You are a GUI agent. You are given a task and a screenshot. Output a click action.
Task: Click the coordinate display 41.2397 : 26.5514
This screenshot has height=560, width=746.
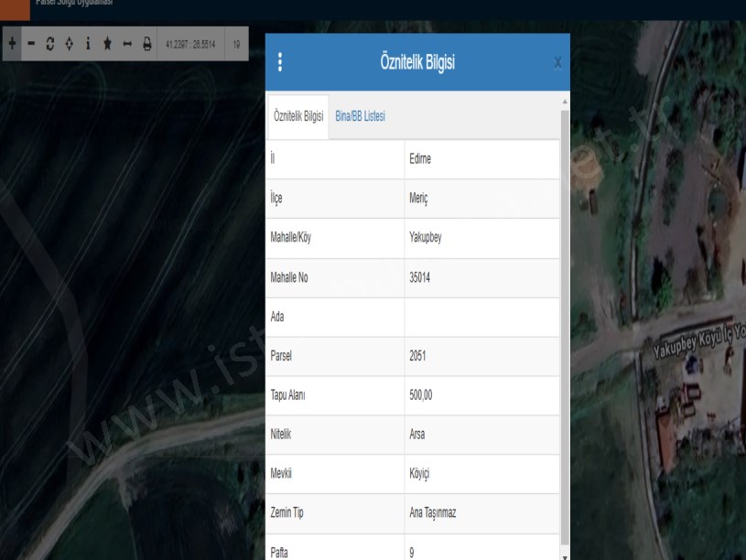click(190, 44)
